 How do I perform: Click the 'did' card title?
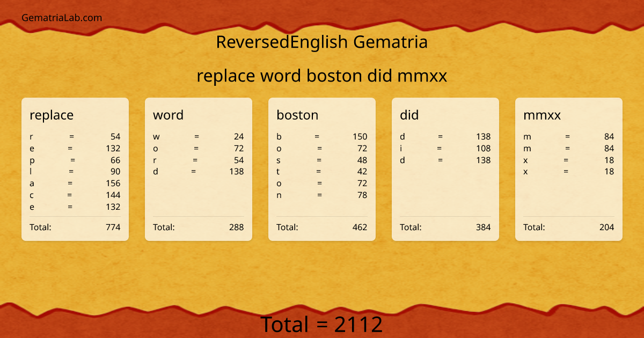(x=409, y=115)
